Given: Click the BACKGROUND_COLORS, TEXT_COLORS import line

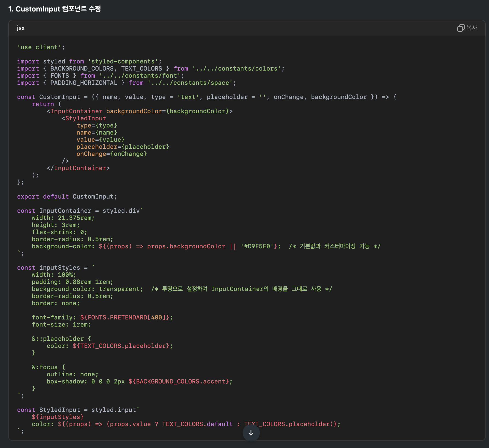Looking at the screenshot, I should [151, 69].
